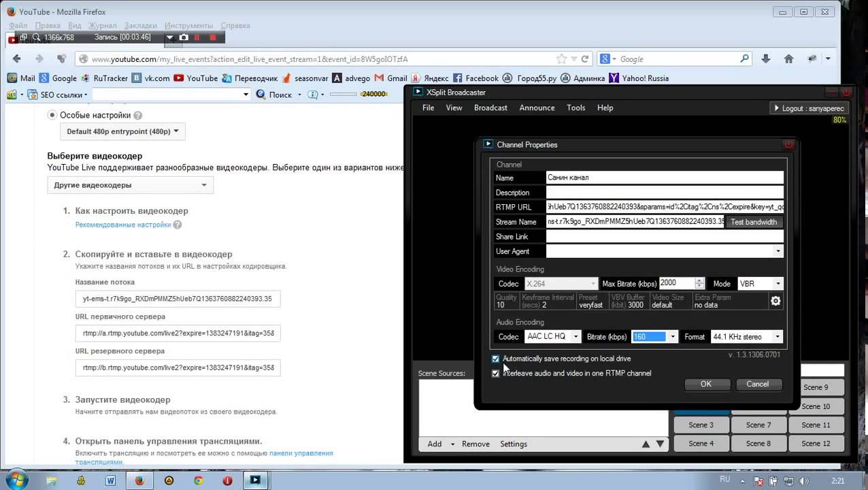This screenshot has width=868, height=490.
Task: Open the Yahoo! Russia bookmark
Action: point(638,78)
